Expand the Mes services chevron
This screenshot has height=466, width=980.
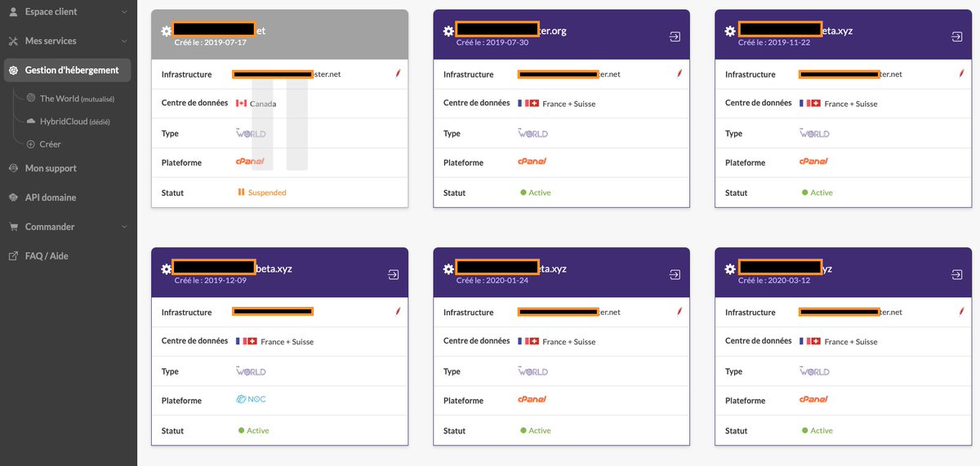click(x=123, y=41)
